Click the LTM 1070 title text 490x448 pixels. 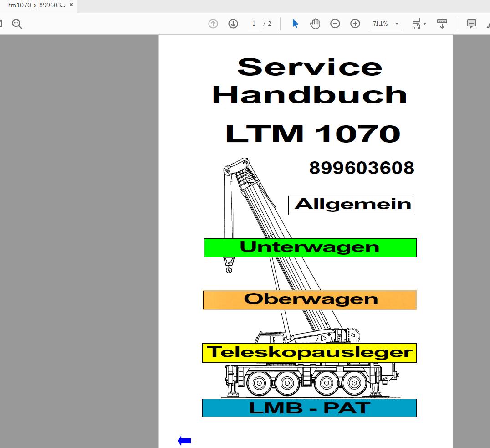pos(312,134)
